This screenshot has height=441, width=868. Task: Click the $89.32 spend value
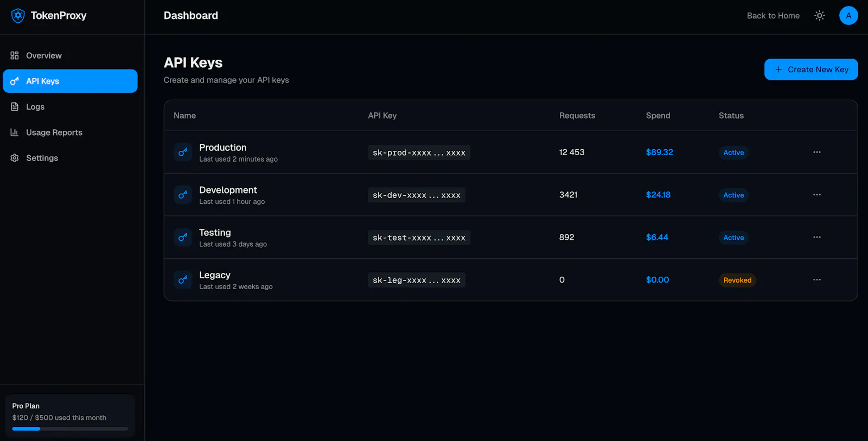[659, 152]
